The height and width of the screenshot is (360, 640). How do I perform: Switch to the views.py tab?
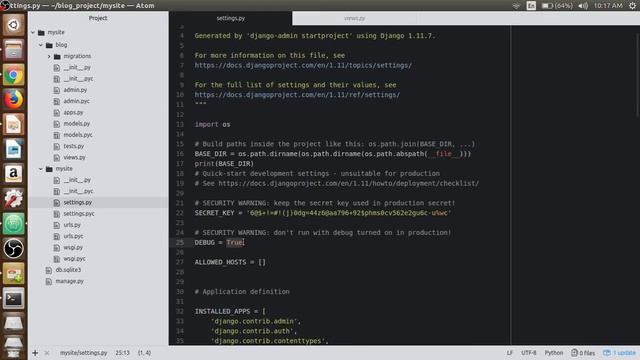354,18
